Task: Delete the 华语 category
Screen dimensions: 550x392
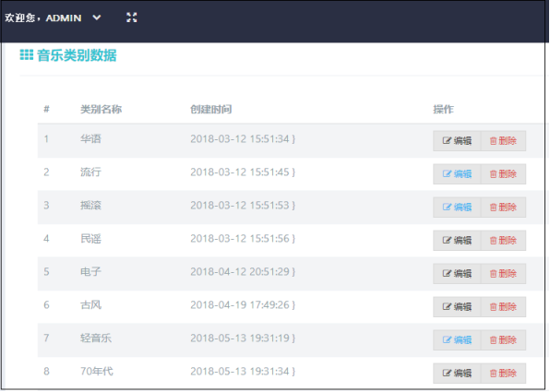Action: click(x=503, y=141)
